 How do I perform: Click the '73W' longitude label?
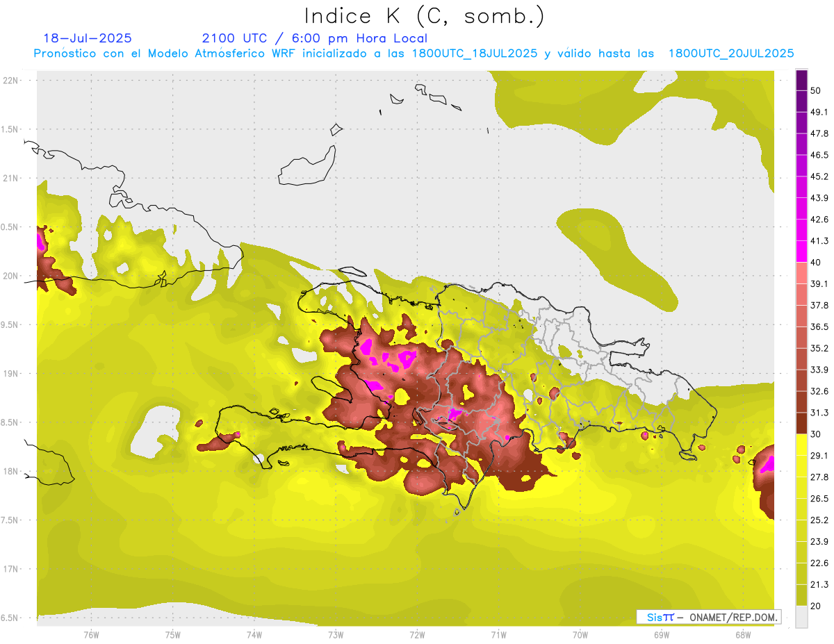336,635
